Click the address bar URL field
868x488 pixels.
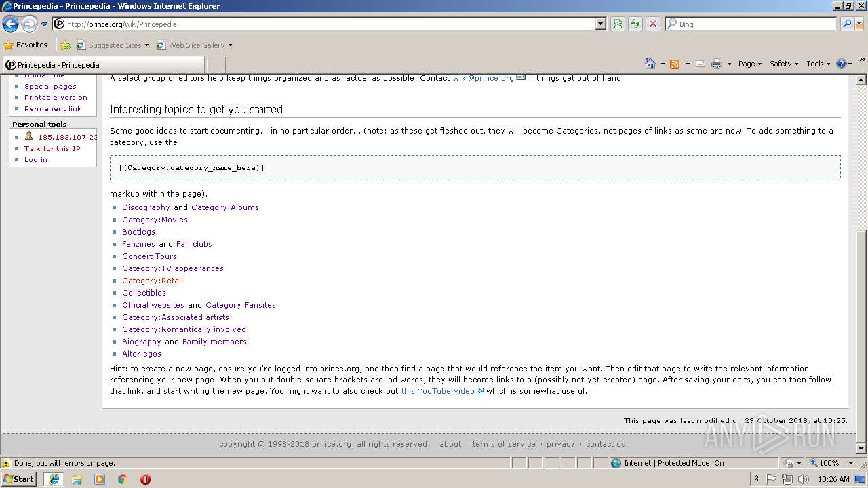(325, 24)
